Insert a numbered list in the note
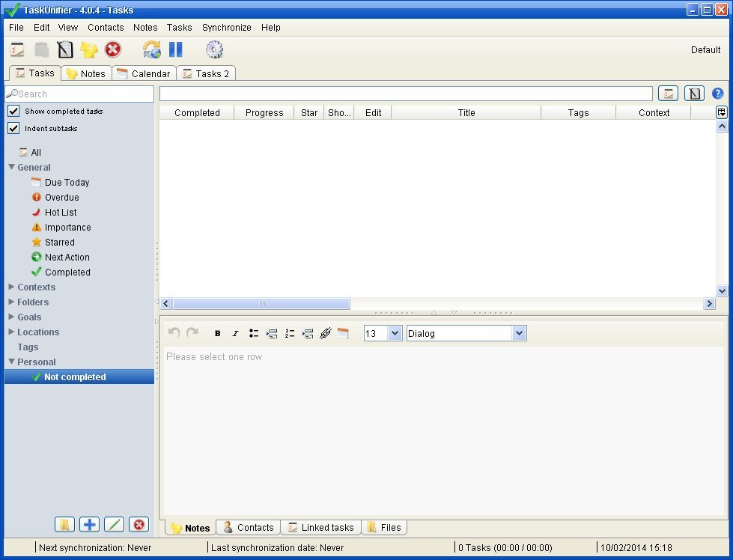 pyautogui.click(x=289, y=333)
